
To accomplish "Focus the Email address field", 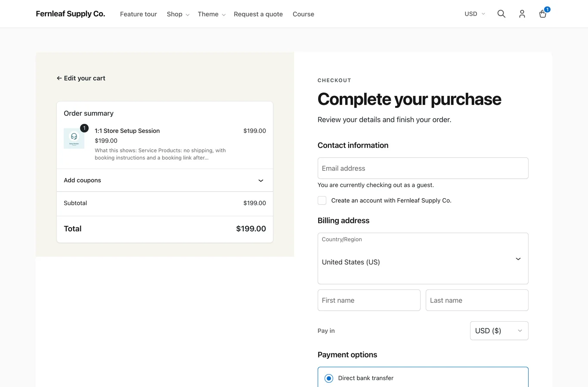I will (423, 168).
